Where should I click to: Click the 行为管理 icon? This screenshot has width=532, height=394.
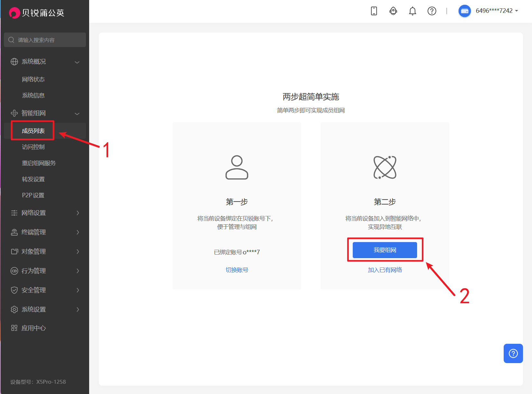(14, 271)
